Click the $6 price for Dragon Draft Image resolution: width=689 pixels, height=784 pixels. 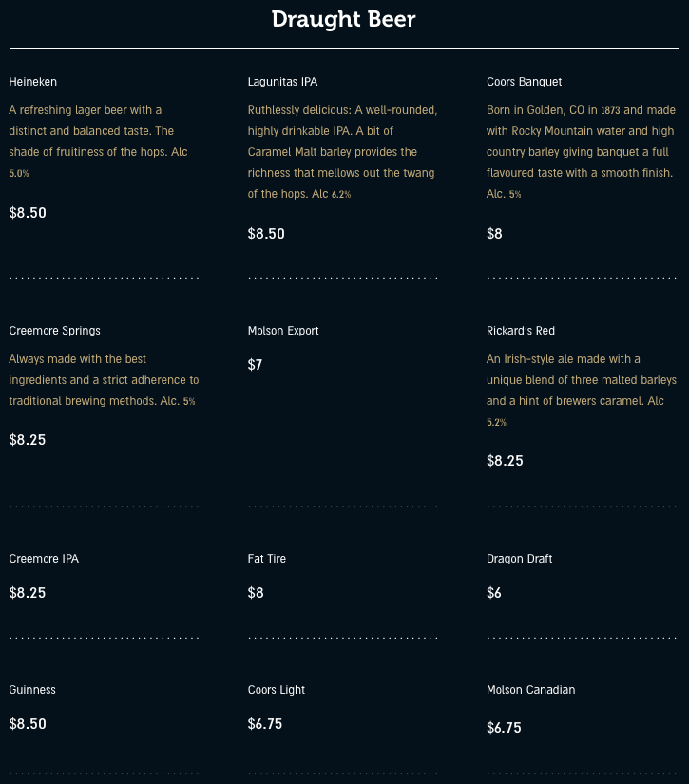click(494, 593)
